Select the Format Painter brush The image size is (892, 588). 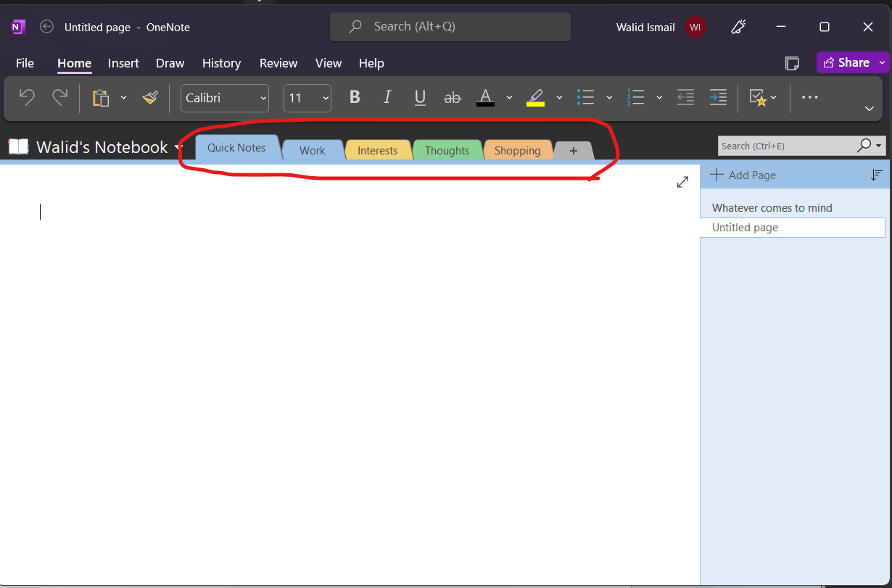tap(150, 98)
